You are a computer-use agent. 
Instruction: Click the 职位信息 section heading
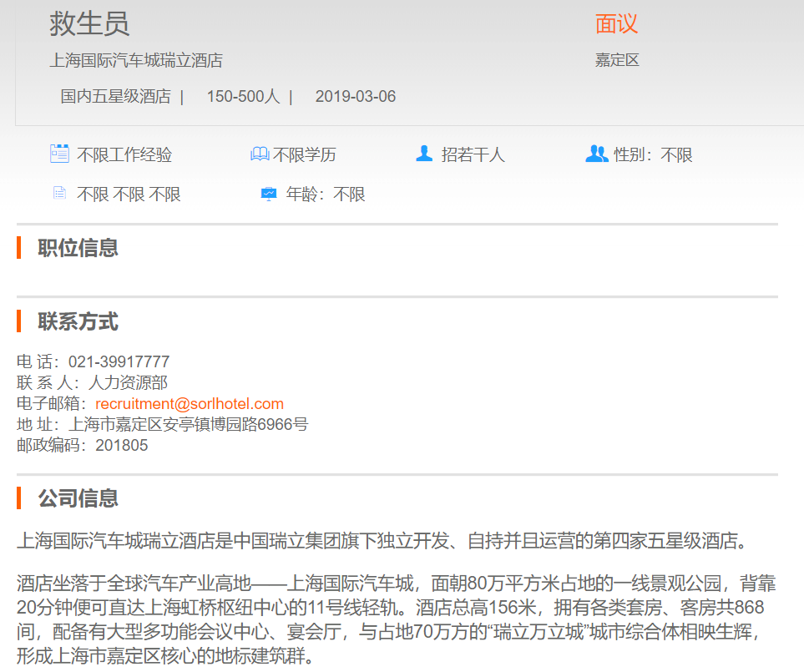click(x=78, y=248)
